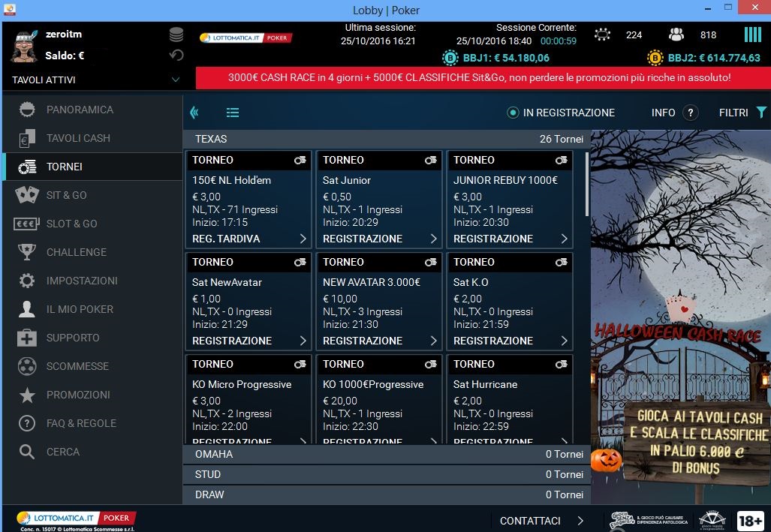
Task: Click the Il Mio Poker person icon
Action: [x=27, y=309]
